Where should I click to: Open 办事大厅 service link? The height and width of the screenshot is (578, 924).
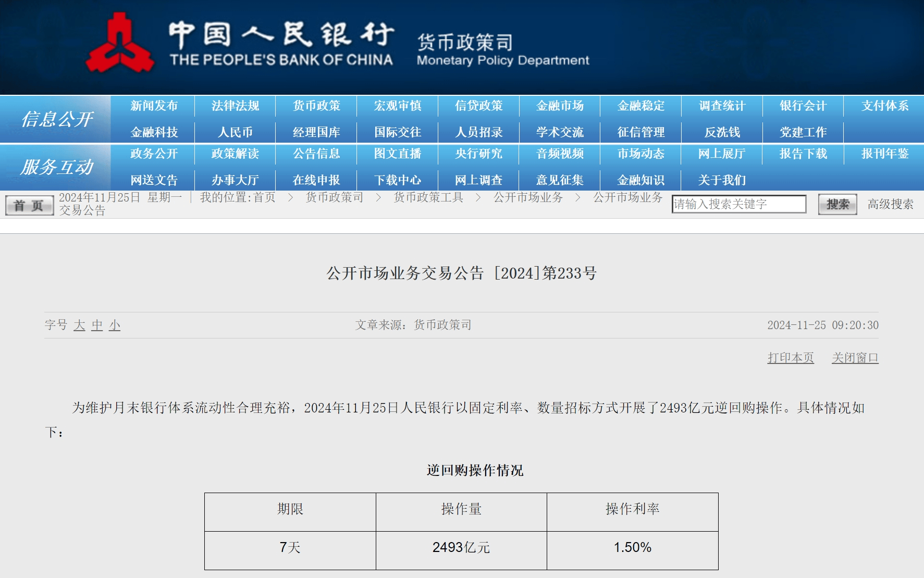(x=236, y=180)
